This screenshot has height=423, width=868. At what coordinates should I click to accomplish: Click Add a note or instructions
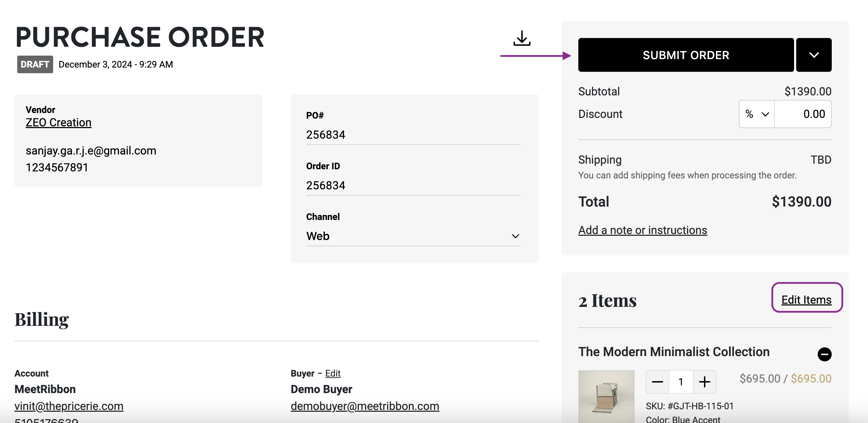[x=642, y=230]
